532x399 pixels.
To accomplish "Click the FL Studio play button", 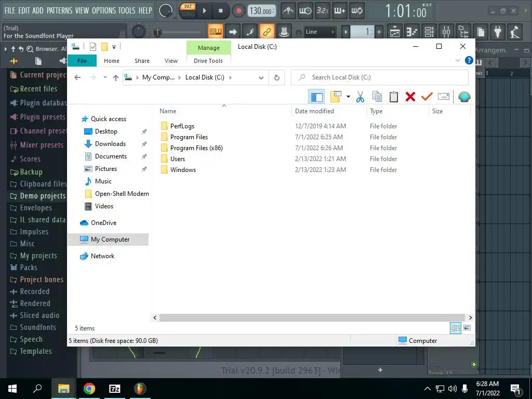I will click(204, 11).
